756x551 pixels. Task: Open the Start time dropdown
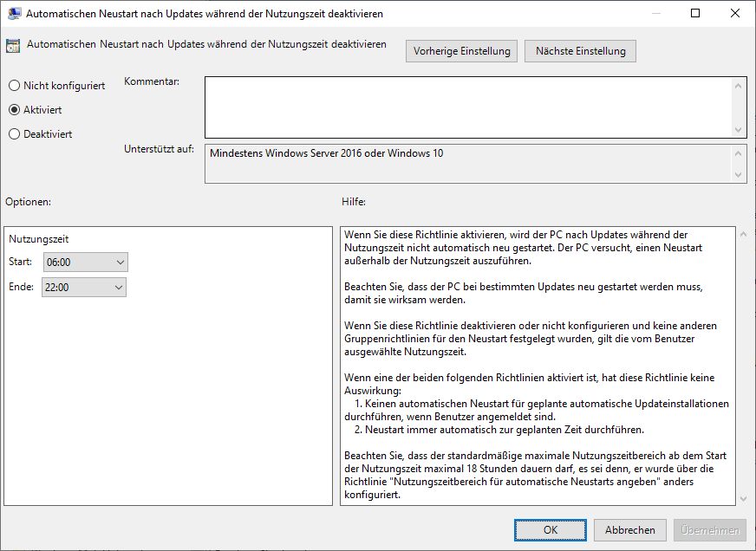[85, 262]
